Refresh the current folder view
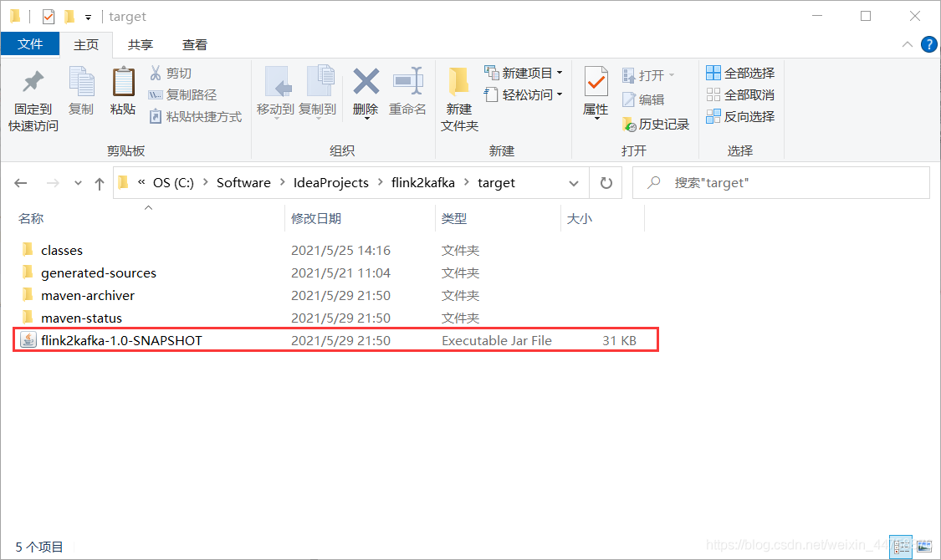Image resolution: width=941 pixels, height=560 pixels. (606, 183)
